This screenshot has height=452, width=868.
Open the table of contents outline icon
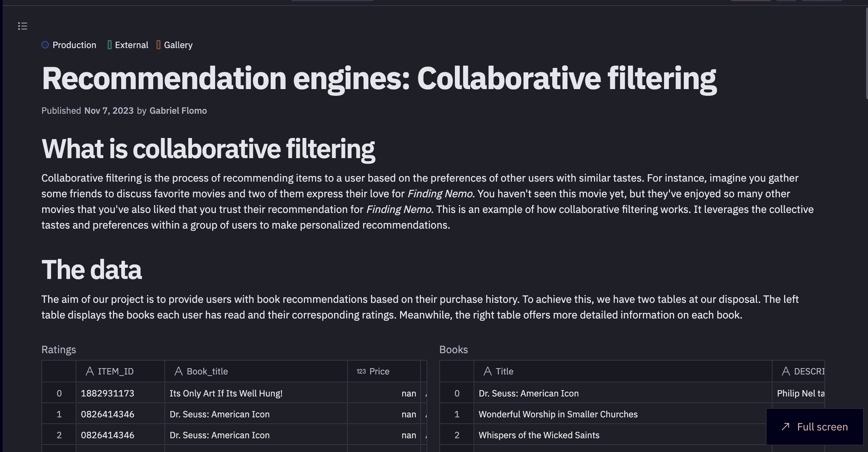click(23, 26)
